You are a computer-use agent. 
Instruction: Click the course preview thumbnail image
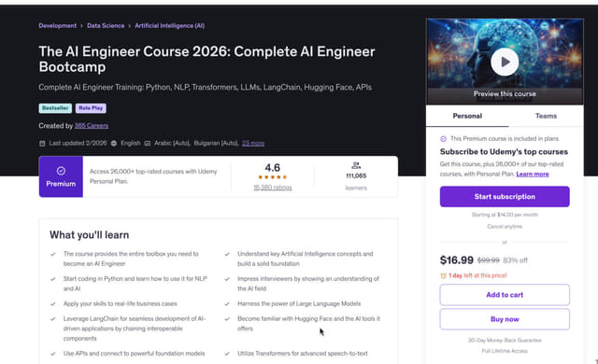[x=505, y=62]
